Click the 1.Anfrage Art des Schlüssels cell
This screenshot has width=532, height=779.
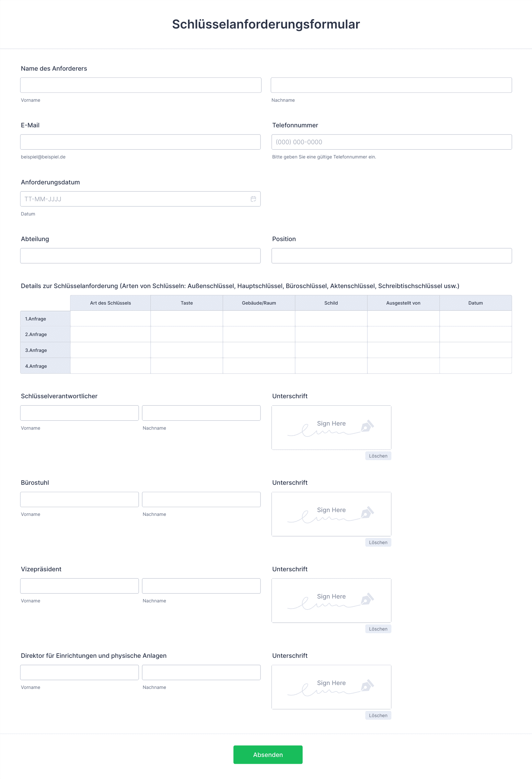pyautogui.click(x=110, y=319)
